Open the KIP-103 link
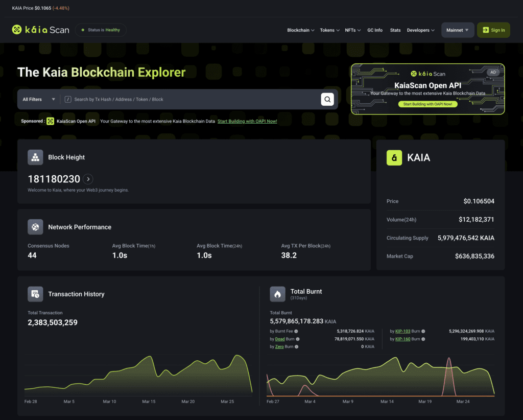Image resolution: width=523 pixels, height=420 pixels. [402, 331]
